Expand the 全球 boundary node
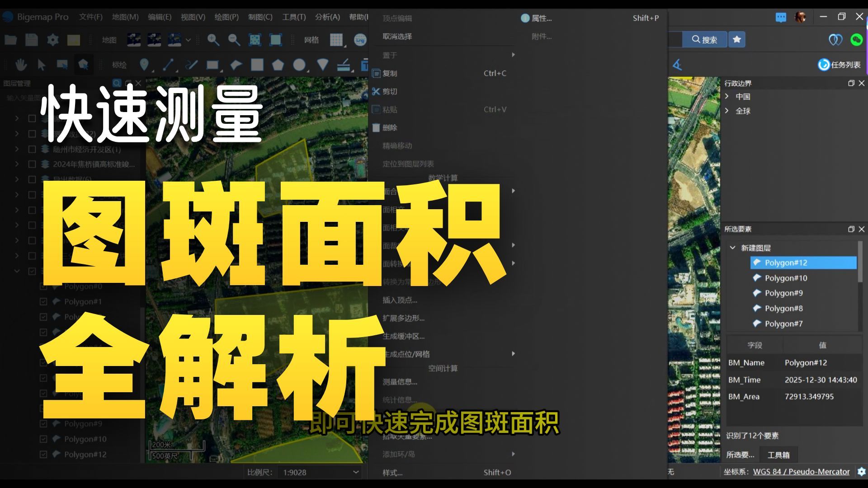This screenshot has height=488, width=868. [727, 111]
